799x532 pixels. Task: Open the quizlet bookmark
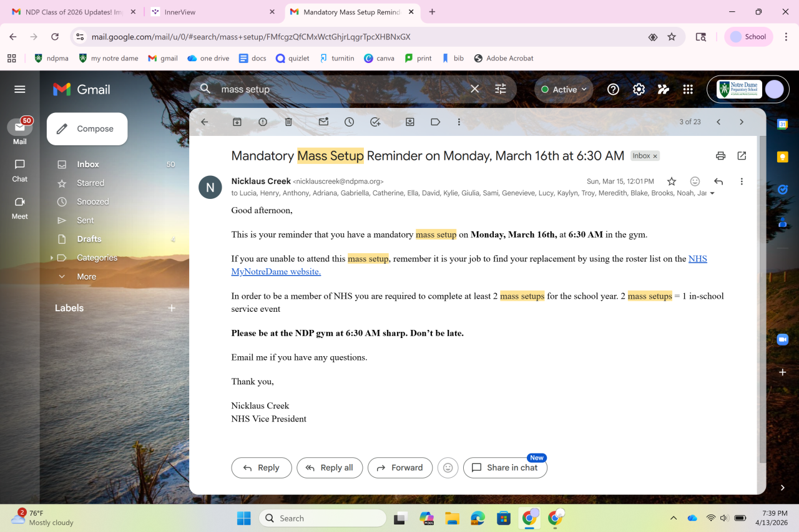(x=292, y=58)
